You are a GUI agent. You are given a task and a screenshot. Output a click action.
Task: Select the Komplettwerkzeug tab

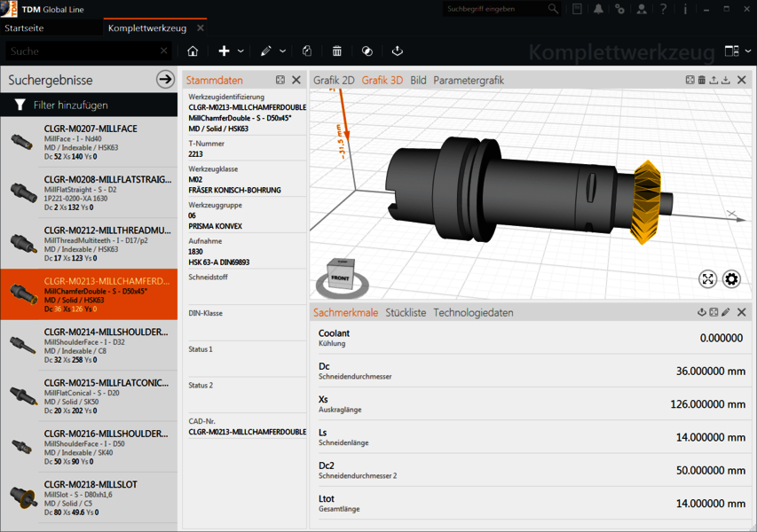147,28
